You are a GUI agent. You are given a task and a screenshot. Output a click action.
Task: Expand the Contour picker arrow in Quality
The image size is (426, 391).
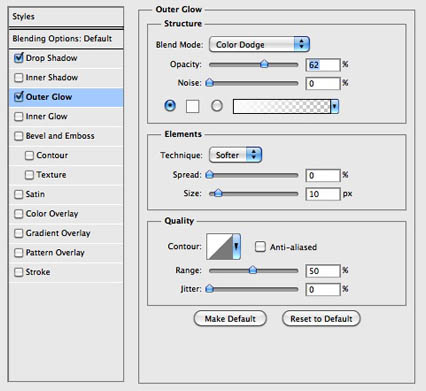pos(236,247)
